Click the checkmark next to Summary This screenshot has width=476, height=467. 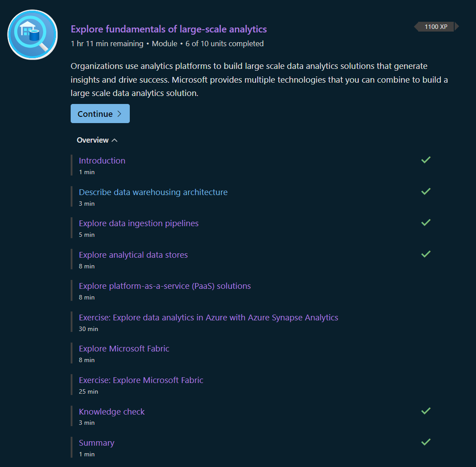coord(425,442)
